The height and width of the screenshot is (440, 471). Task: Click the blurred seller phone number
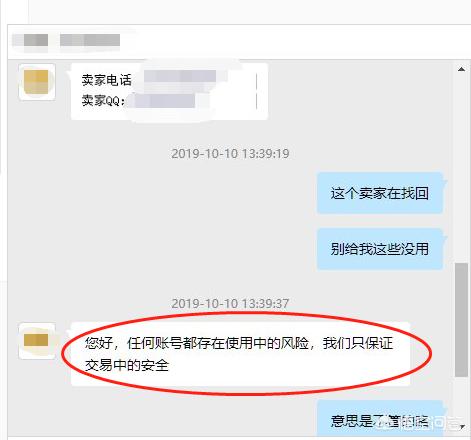pos(180,77)
